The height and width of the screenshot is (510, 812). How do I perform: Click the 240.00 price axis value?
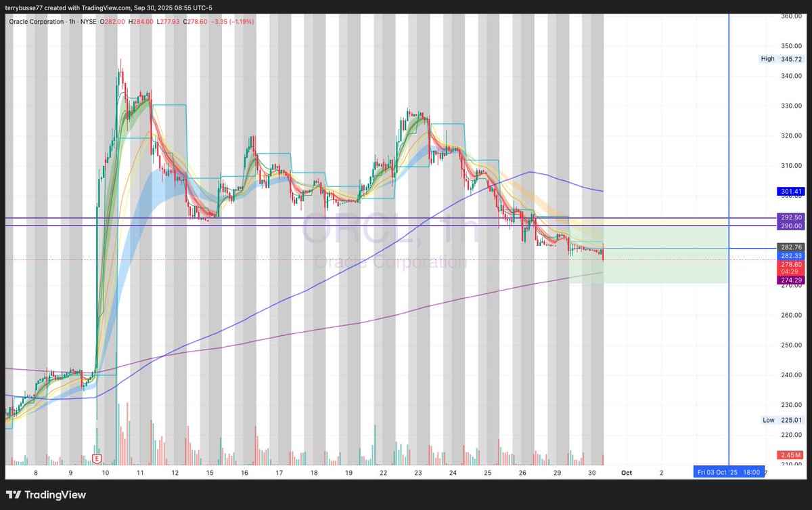[x=791, y=375]
